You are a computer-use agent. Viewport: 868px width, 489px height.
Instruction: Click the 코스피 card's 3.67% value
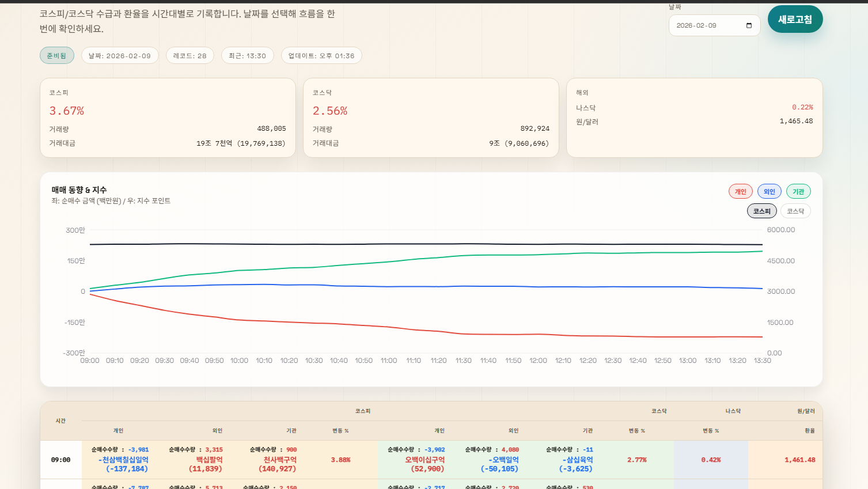point(67,111)
